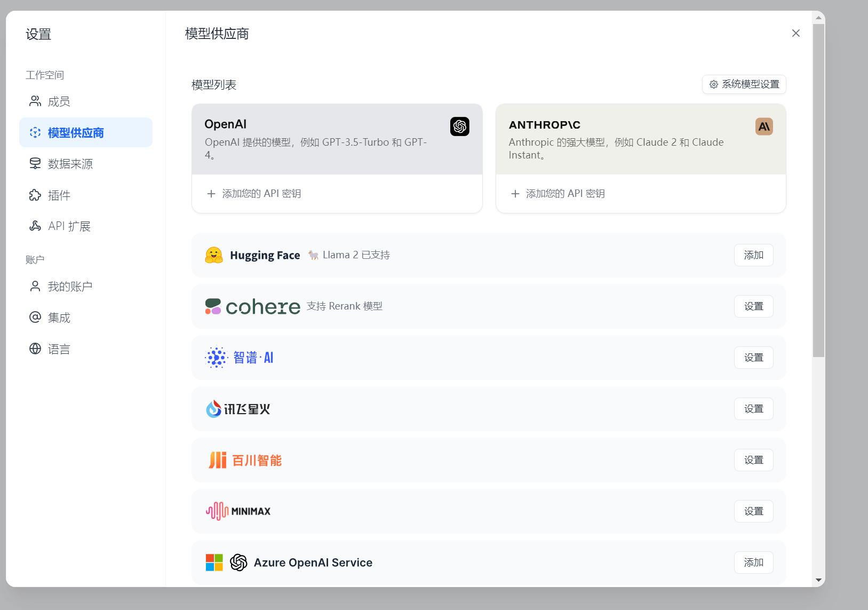Click the 智谱·AI logo
Screen dimensions: 868x610
(x=240, y=358)
